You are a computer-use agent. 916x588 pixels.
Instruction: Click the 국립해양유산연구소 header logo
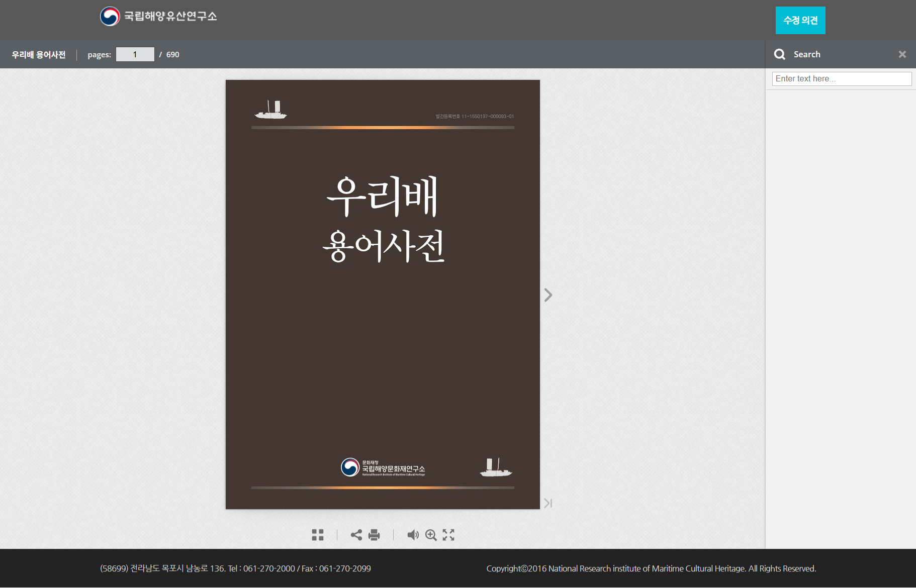(x=158, y=17)
